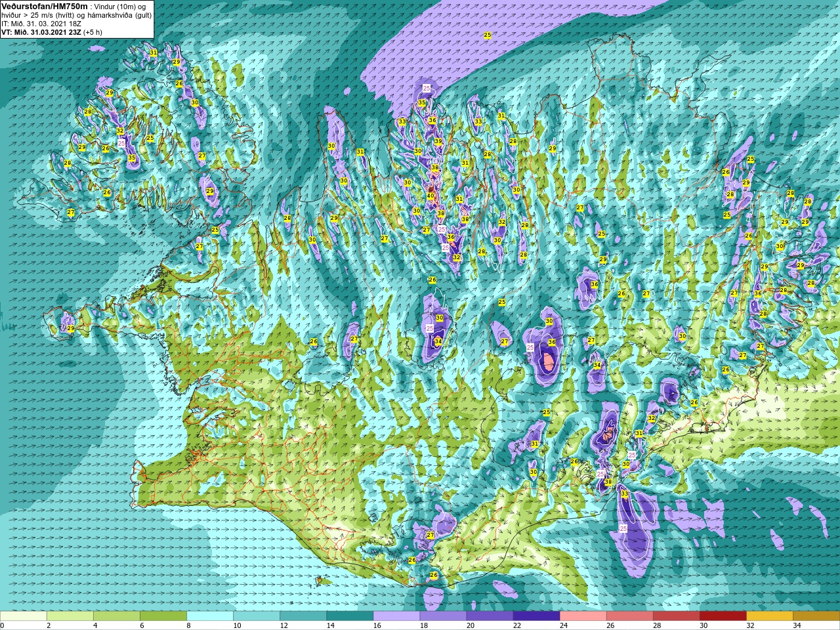This screenshot has width=840, height=630.
Task: Pick the 12–14 m/s teal legend swatch
Action: 303,616
